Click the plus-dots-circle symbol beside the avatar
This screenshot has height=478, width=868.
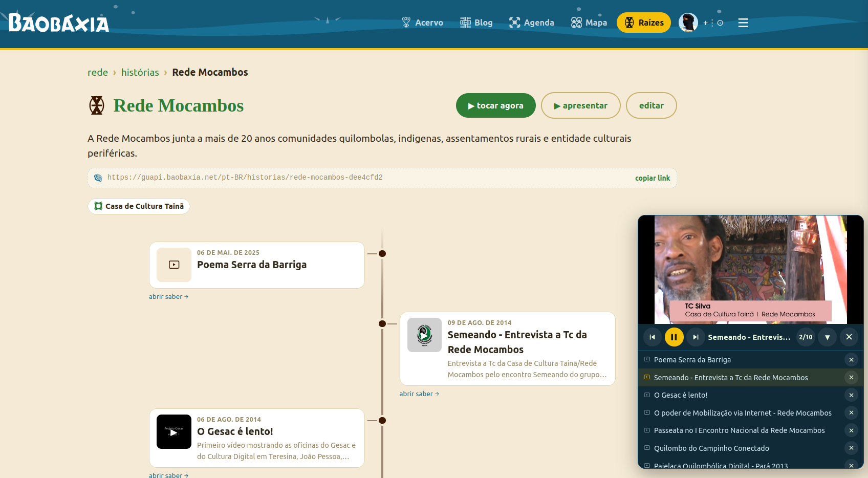(x=713, y=23)
